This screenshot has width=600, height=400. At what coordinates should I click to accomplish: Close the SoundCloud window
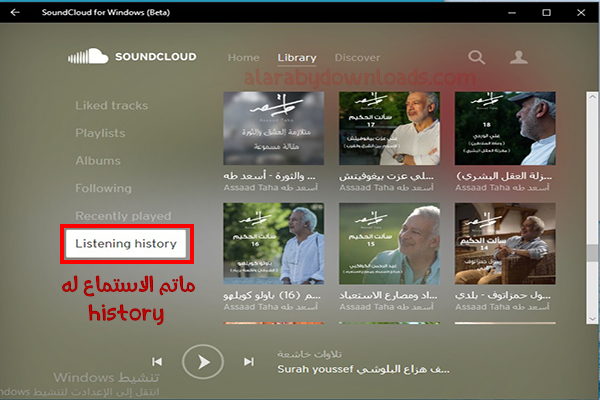tap(581, 13)
